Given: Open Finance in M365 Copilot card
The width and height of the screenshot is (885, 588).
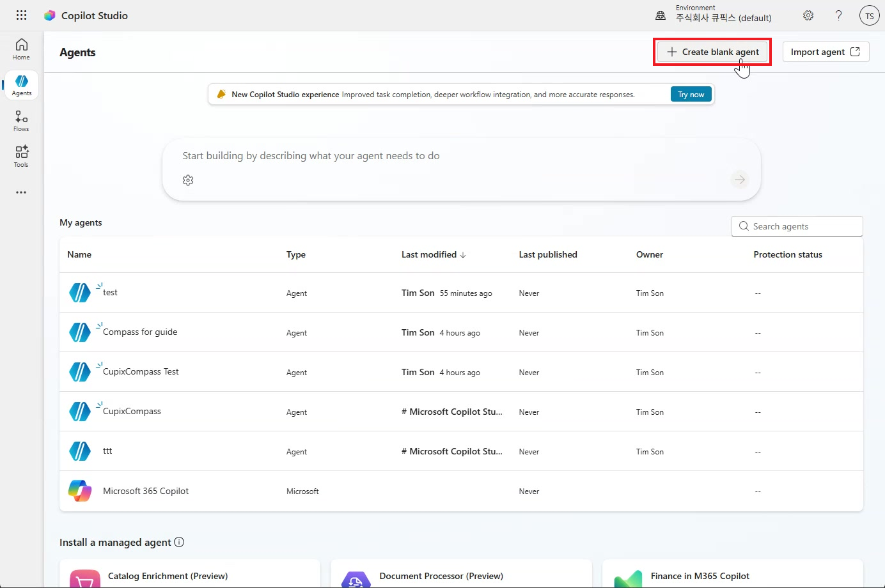Looking at the screenshot, I should coord(733,574).
